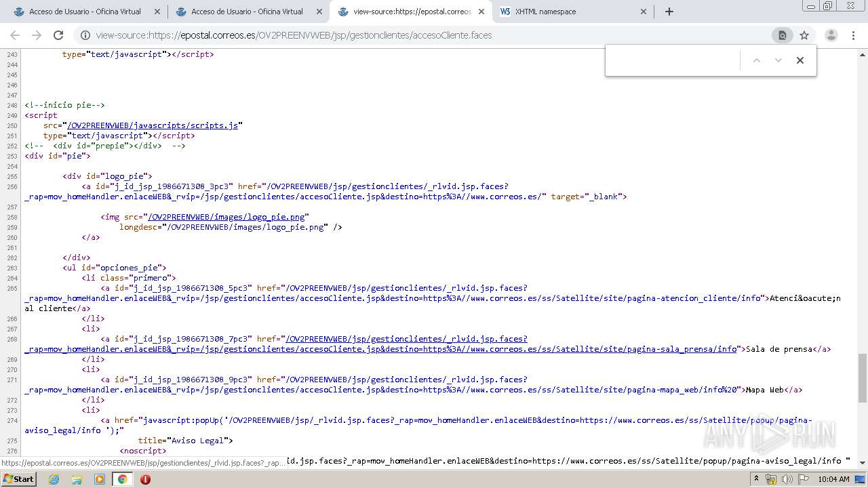The height and width of the screenshot is (488, 868).
Task: Click the scrollbar up arrow
Action: tap(863, 56)
